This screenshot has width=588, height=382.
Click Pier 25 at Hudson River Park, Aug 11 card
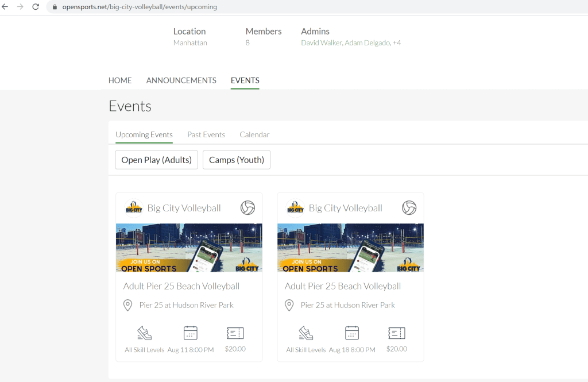(x=187, y=305)
